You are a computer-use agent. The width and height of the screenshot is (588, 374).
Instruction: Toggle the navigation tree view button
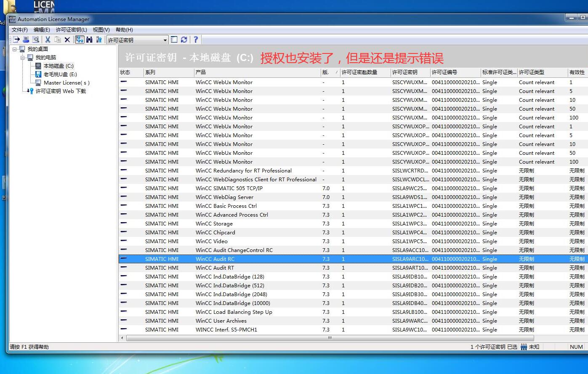click(x=80, y=40)
